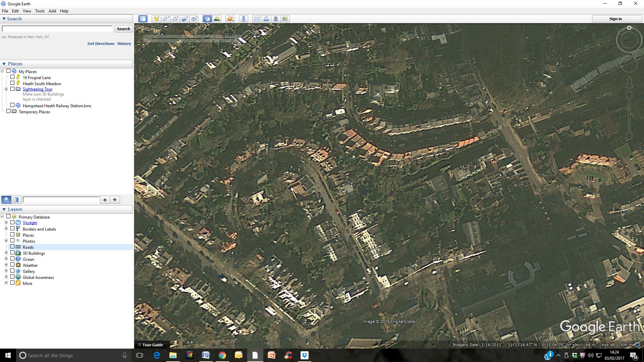
Task: Click the Street View pegman icon
Action: click(x=629, y=82)
